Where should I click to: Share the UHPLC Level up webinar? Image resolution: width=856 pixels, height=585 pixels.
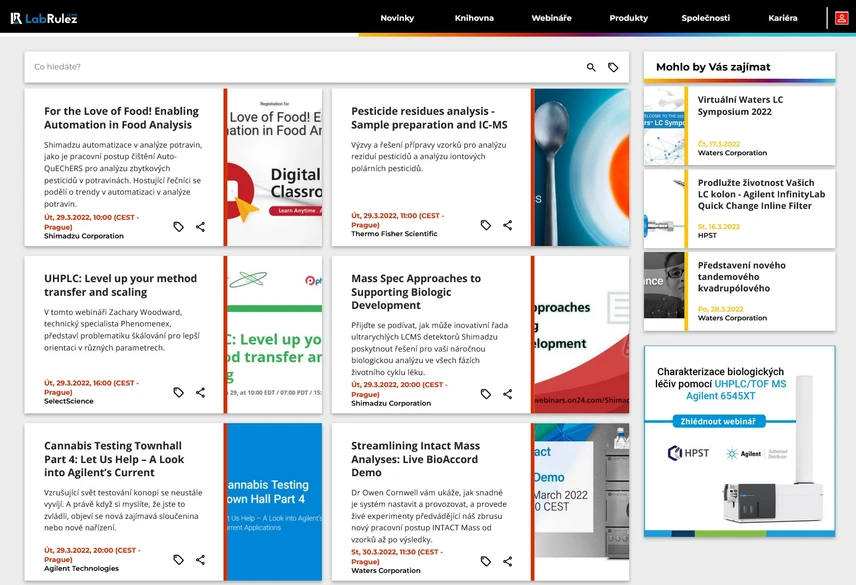(200, 392)
